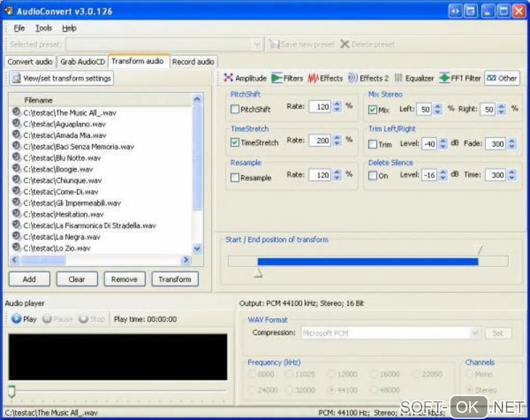The image size is (530, 420).
Task: Open the Amplitude transform panel
Action: click(x=245, y=78)
